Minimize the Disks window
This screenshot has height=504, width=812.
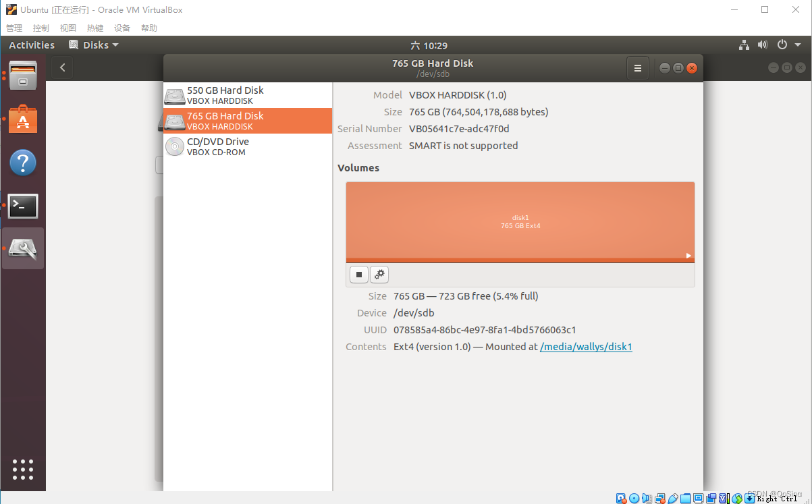pyautogui.click(x=665, y=68)
